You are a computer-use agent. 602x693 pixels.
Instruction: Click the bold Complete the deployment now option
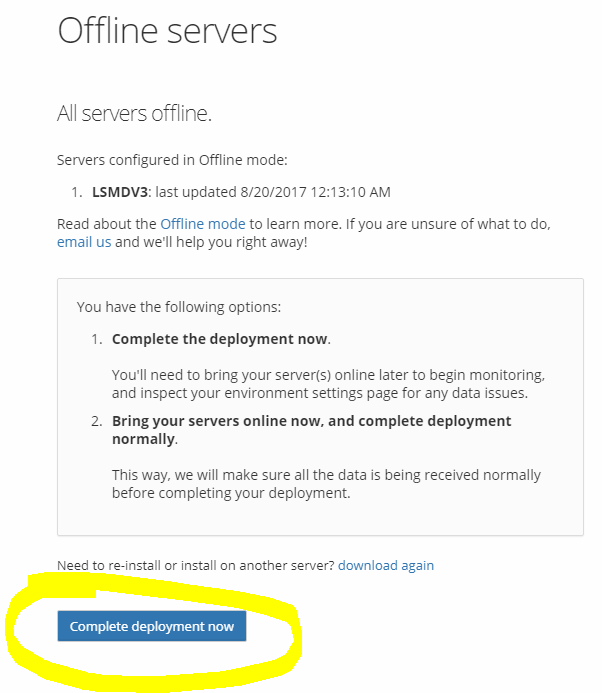220,339
